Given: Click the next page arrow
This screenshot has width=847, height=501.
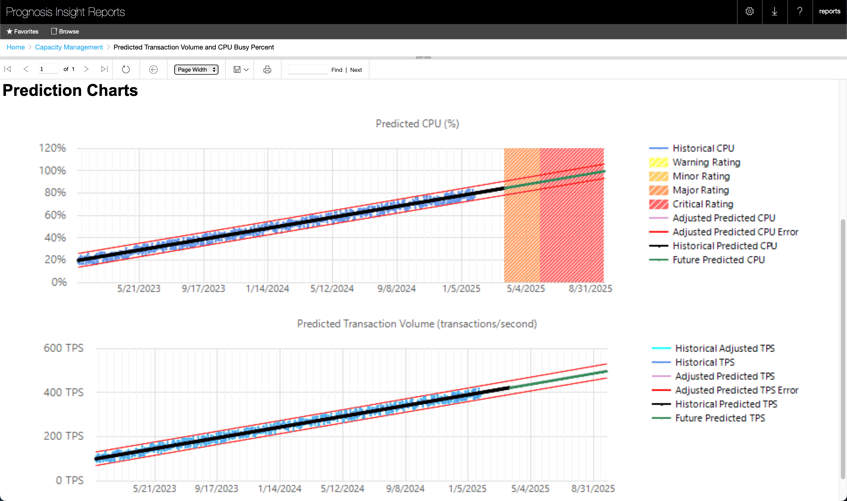Looking at the screenshot, I should point(86,70).
